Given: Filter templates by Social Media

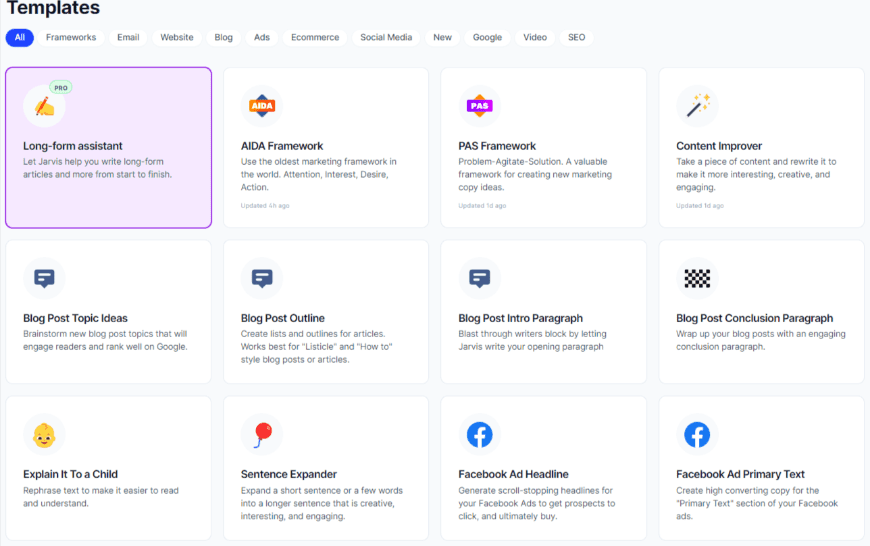Looking at the screenshot, I should 386,37.
